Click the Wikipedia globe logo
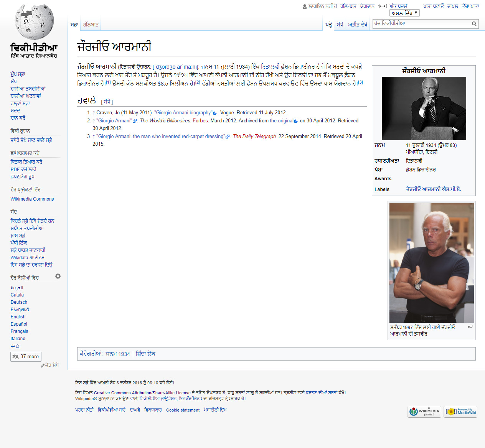The height and width of the screenshot is (448, 485). point(34,21)
